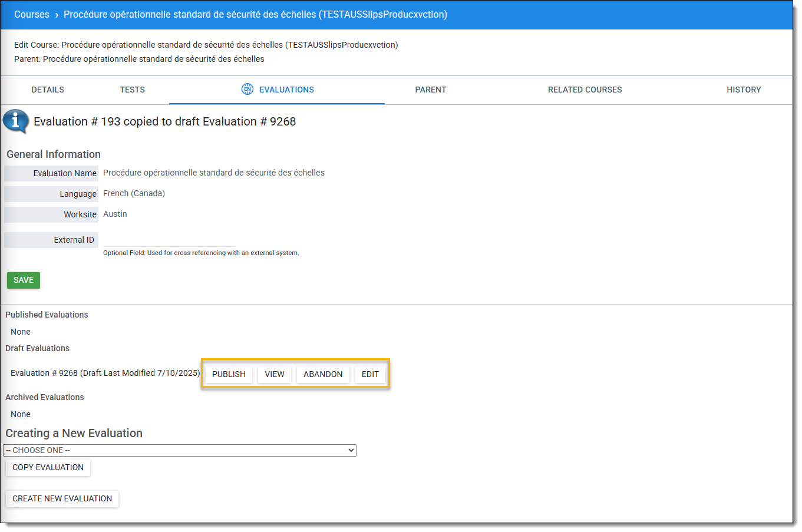Select the Evaluations tab
This screenshot has width=802, height=532.
[286, 90]
